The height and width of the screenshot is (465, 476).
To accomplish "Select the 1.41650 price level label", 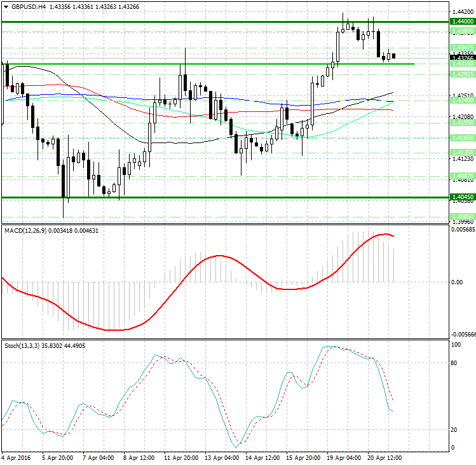I will pos(461,137).
